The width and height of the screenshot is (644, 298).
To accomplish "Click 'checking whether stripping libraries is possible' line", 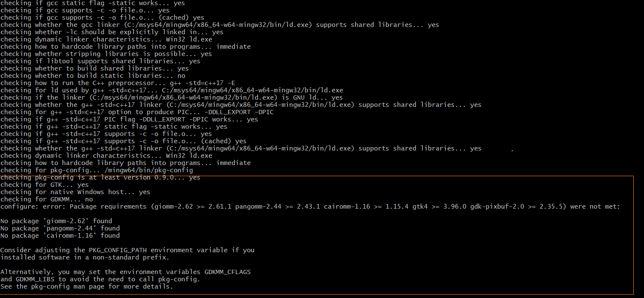I will tap(106, 54).
